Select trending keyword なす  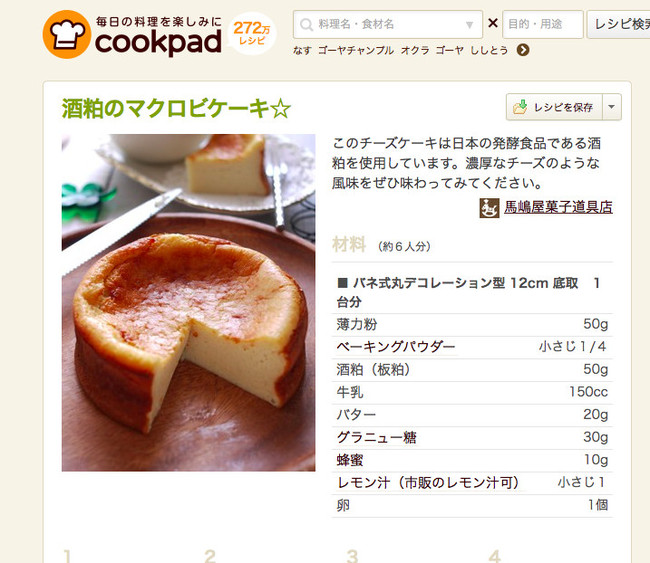[x=302, y=51]
